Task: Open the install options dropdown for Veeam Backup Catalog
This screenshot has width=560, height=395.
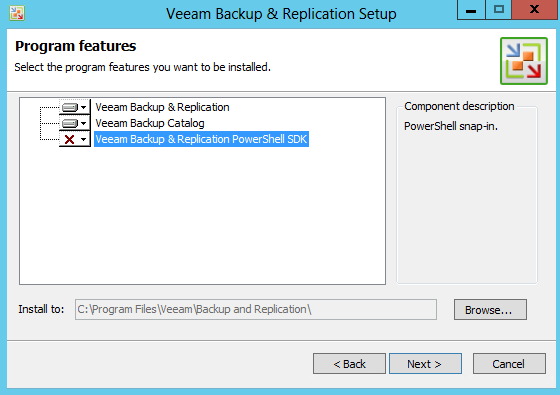Action: [x=84, y=123]
